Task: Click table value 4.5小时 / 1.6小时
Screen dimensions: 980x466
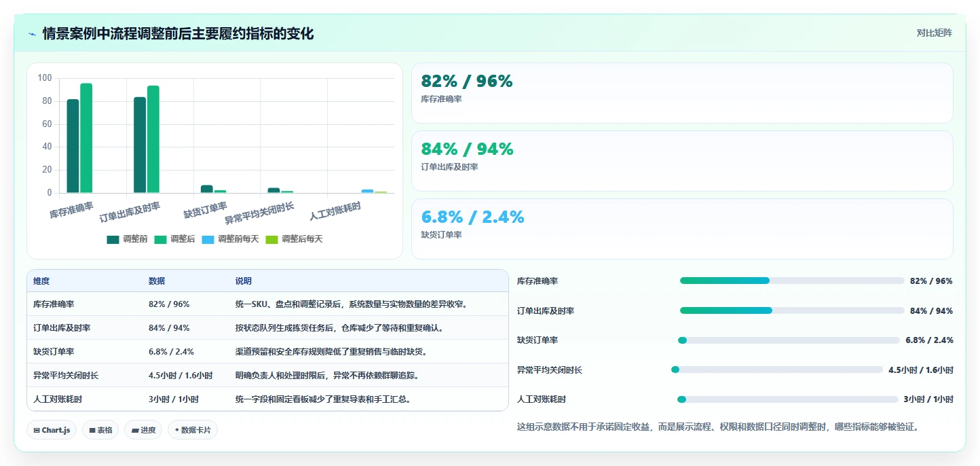Action: [x=181, y=376]
